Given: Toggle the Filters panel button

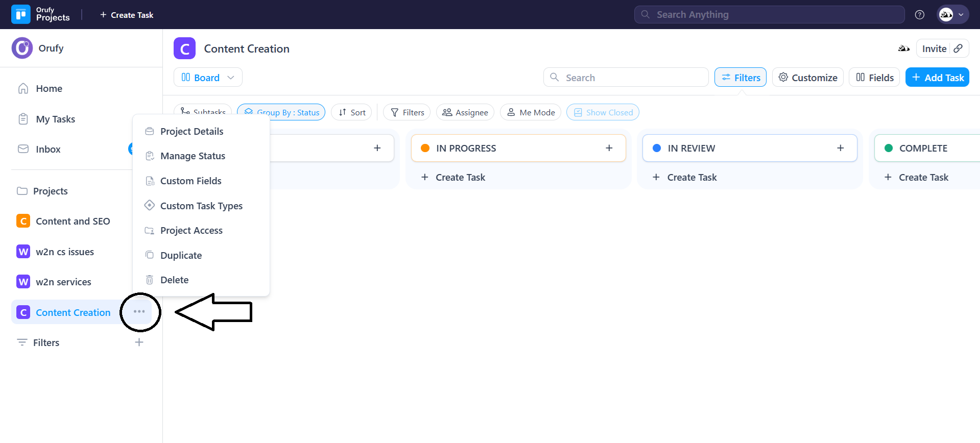Looking at the screenshot, I should tap(740, 78).
